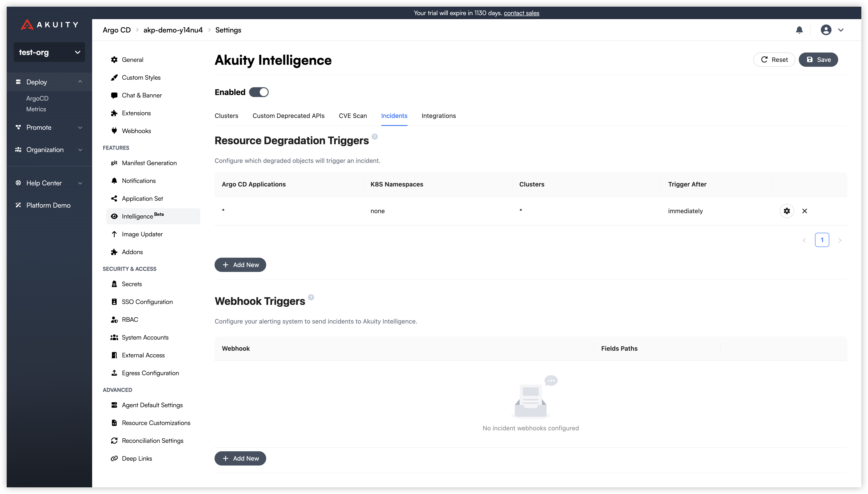The width and height of the screenshot is (868, 494).
Task: Click the contact sales link
Action: [521, 13]
